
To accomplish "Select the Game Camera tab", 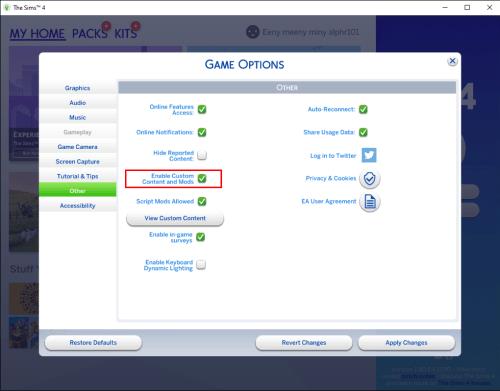I will (78, 147).
